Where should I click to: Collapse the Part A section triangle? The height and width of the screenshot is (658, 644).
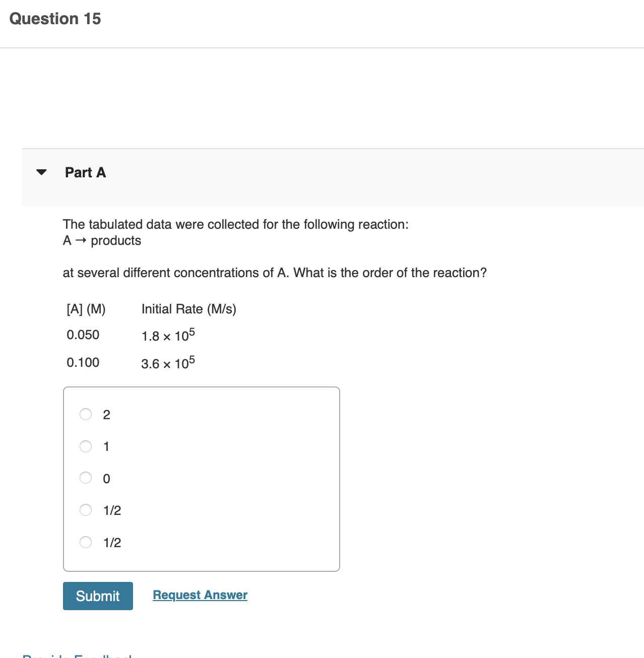pos(42,172)
